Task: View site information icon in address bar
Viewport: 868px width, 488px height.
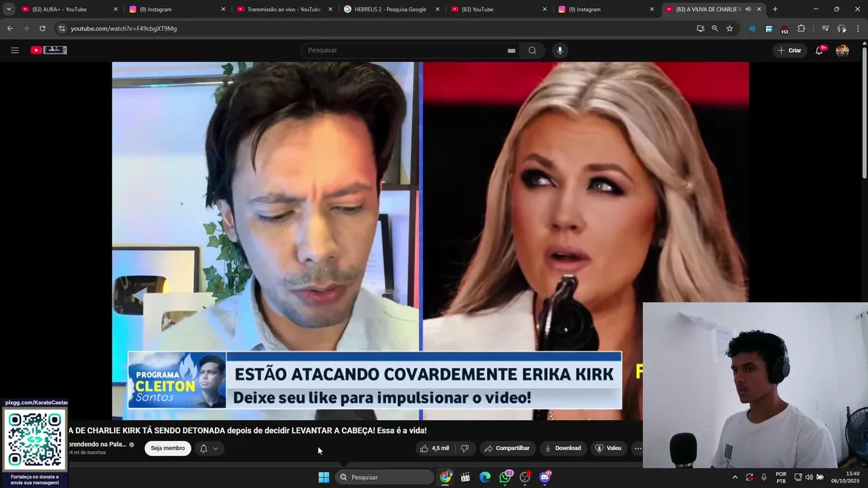Action: point(62,28)
